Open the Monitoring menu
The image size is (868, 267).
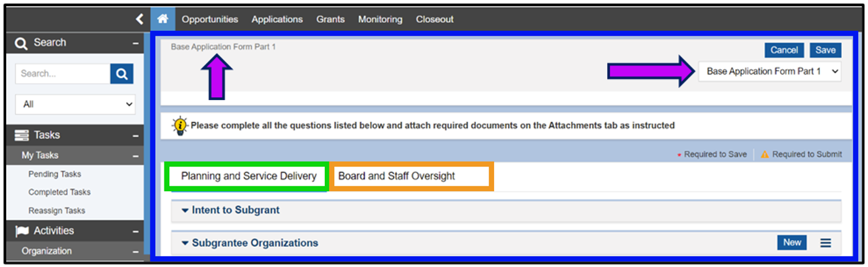pyautogui.click(x=380, y=19)
